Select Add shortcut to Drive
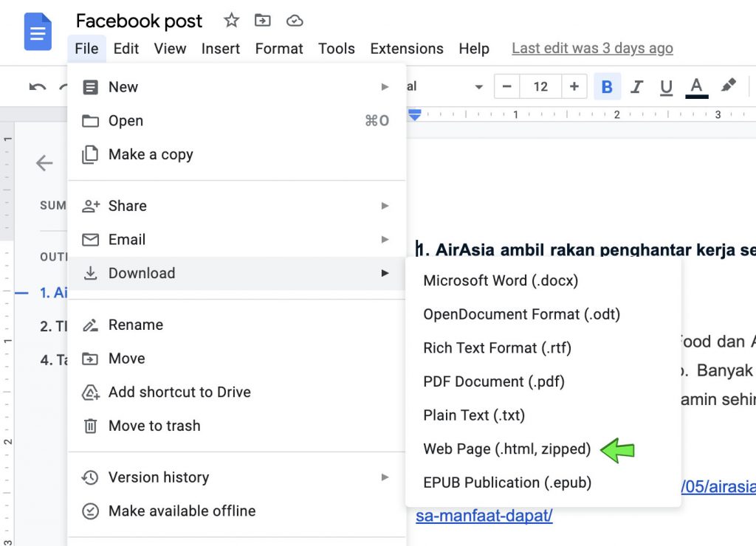Viewport: 756px width, 546px height. (x=236, y=393)
